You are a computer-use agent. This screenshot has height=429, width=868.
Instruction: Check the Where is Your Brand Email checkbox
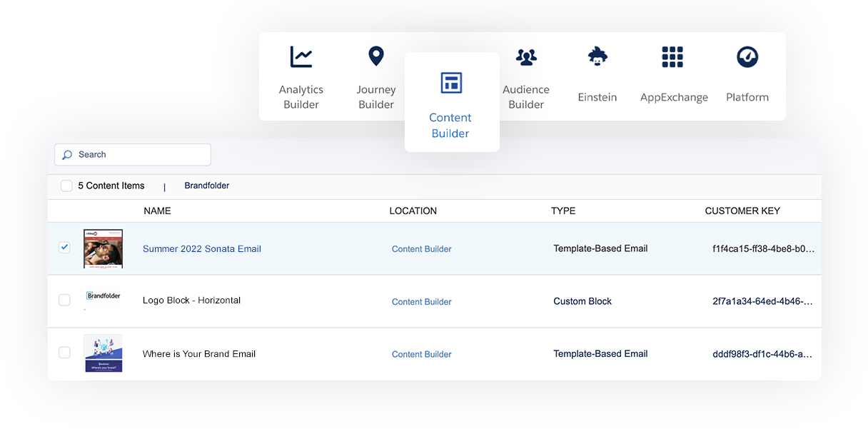tap(64, 353)
